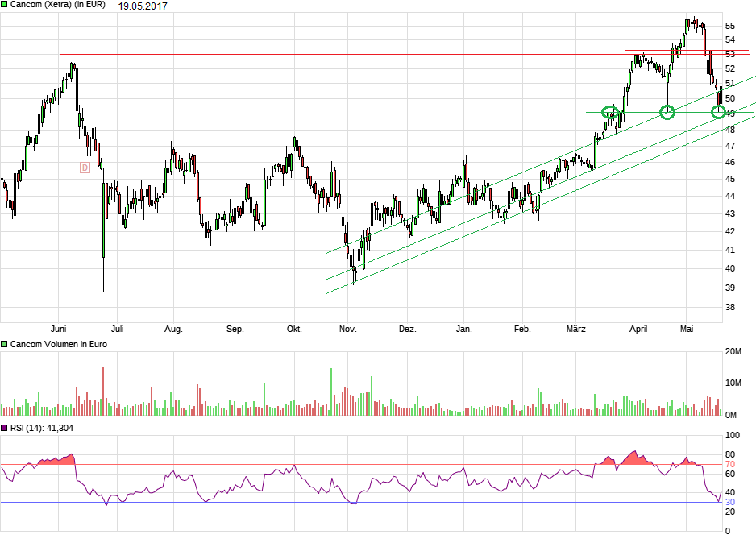Click the 'Mai' month label

coord(687,329)
